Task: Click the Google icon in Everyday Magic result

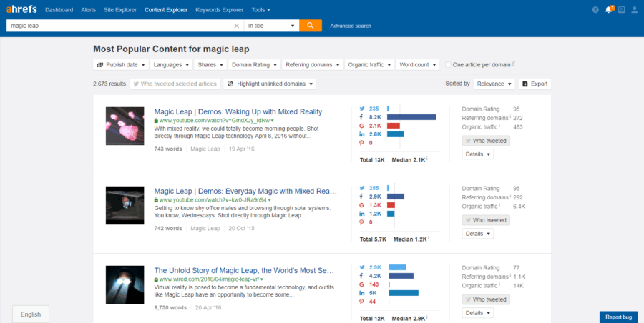Action: [x=362, y=205]
